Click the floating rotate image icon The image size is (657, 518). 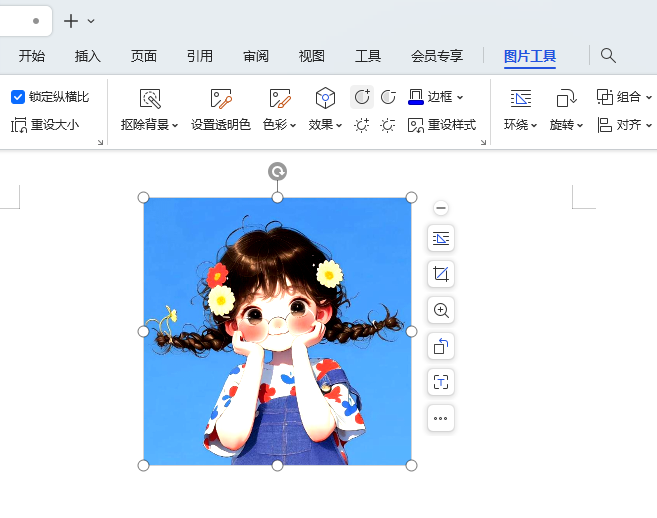[441, 346]
